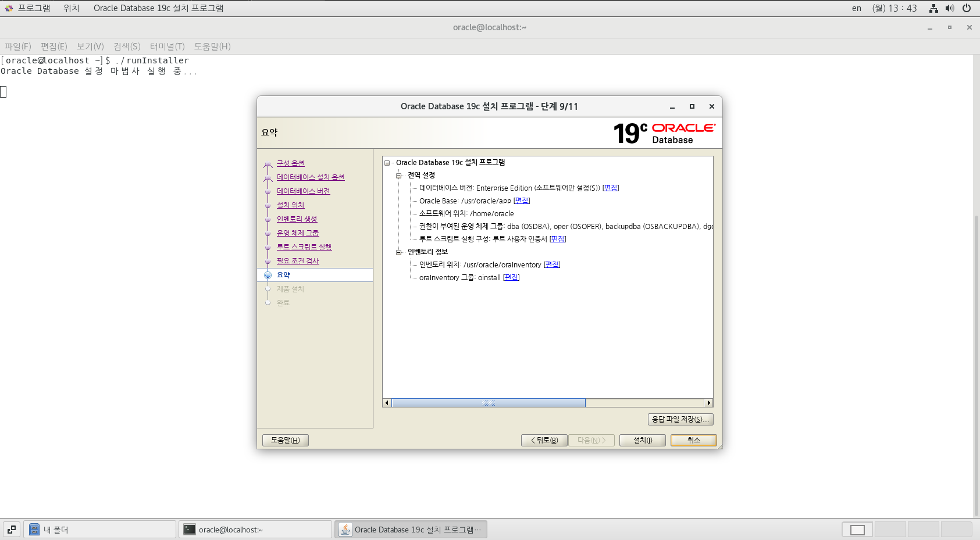Open the volume speaker icon
Screen dimensions: 980x540
(950, 8)
